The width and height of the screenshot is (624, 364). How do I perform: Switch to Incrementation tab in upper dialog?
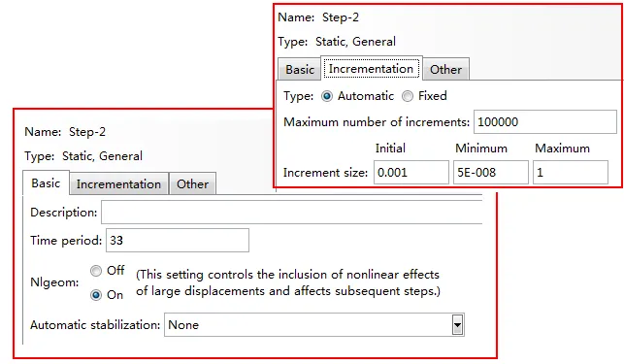click(x=372, y=69)
